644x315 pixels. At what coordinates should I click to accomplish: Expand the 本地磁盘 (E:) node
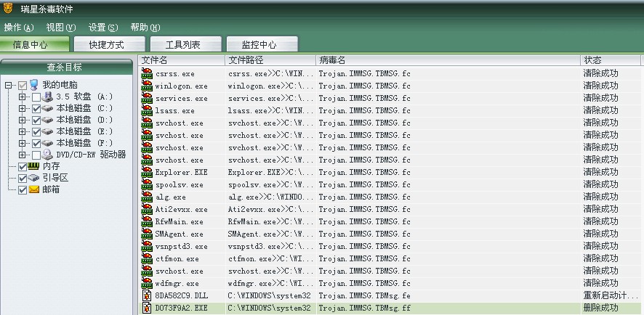(23, 131)
